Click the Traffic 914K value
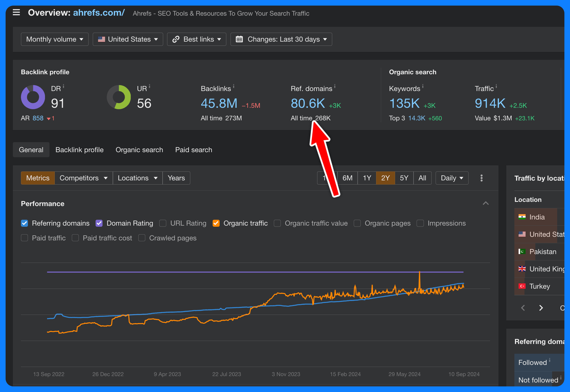Image resolution: width=570 pixels, height=392 pixels. pyautogui.click(x=490, y=103)
